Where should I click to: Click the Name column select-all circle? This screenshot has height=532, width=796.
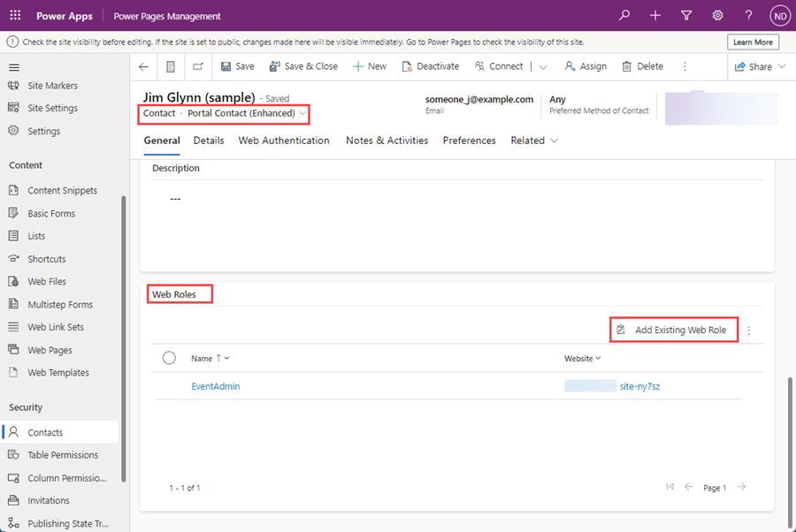click(171, 358)
